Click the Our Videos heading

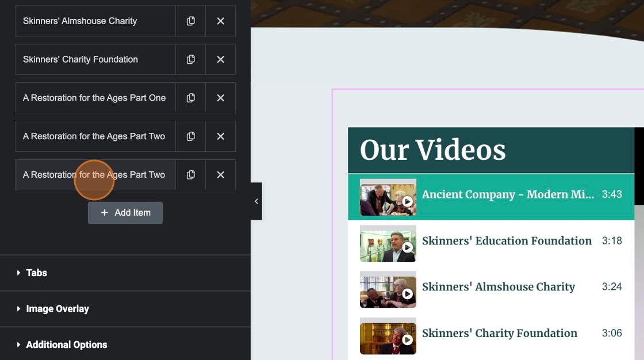(433, 150)
